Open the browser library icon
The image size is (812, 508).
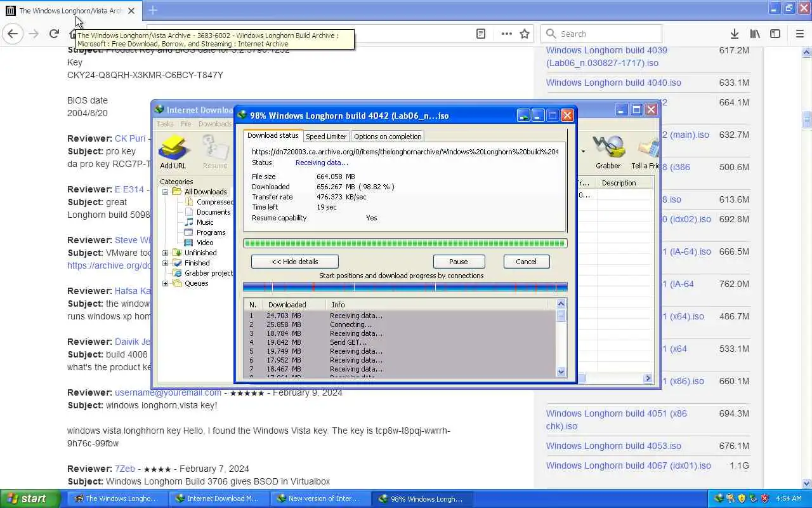(755, 34)
